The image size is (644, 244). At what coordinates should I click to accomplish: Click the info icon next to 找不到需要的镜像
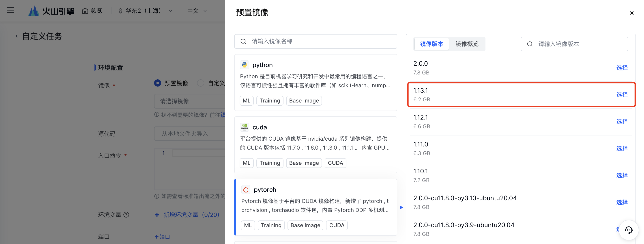(x=157, y=115)
